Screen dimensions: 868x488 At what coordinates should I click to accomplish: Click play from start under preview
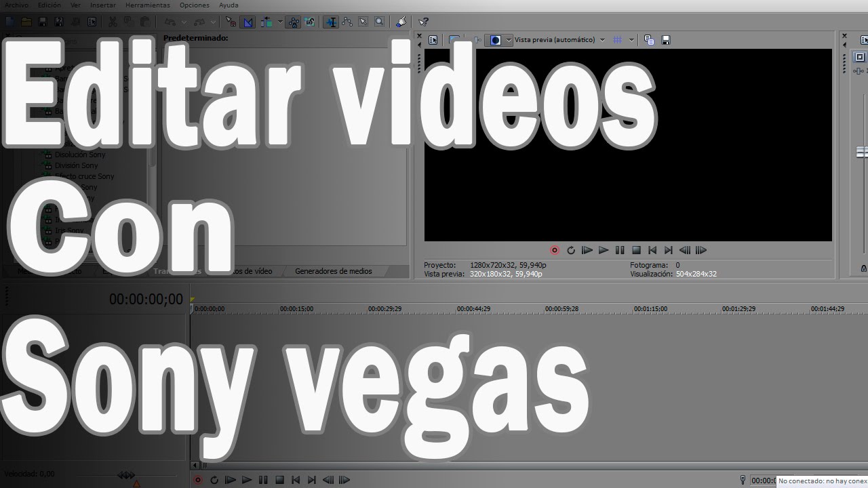pyautogui.click(x=587, y=250)
